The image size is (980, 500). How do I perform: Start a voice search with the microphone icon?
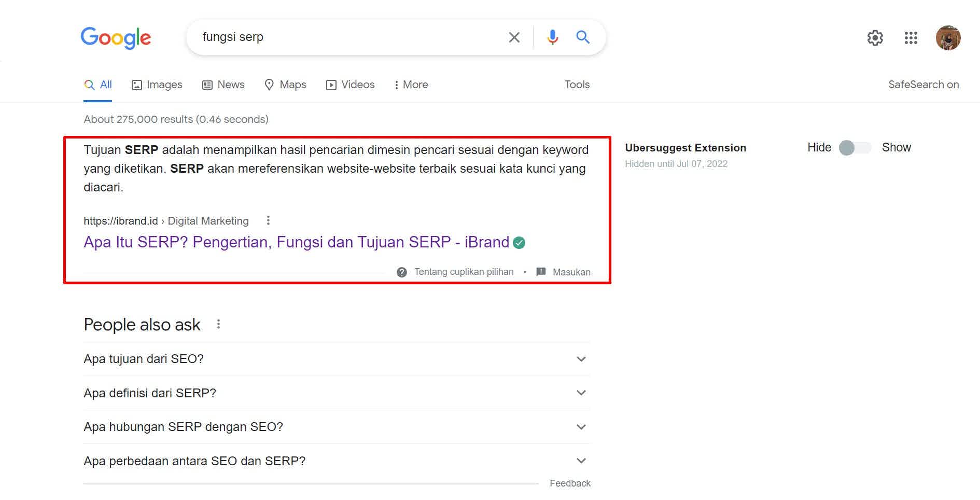tap(552, 37)
